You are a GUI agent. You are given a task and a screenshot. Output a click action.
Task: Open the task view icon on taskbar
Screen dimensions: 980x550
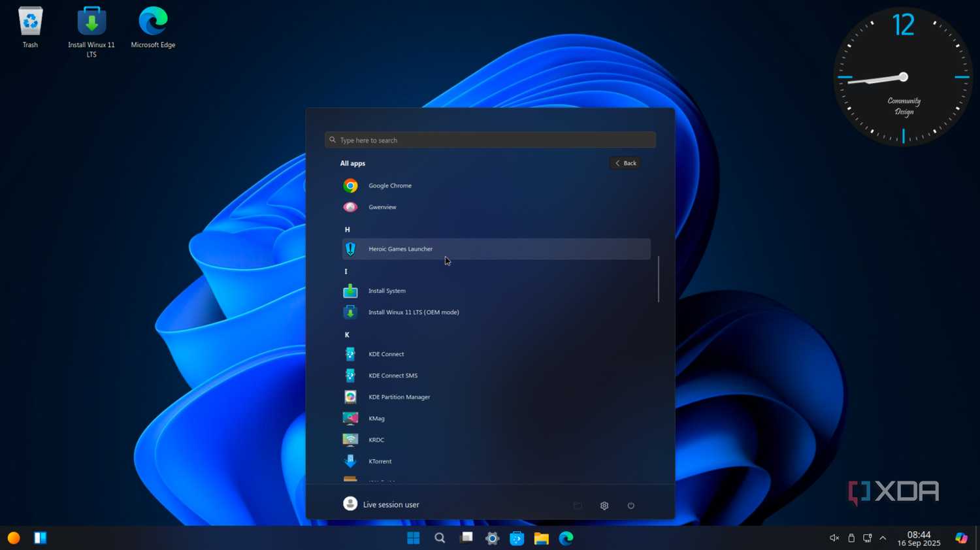[x=466, y=538]
